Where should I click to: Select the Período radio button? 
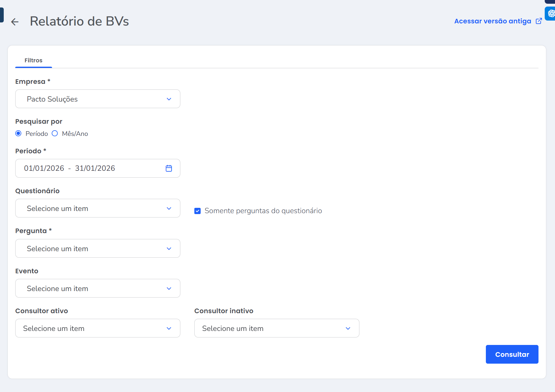[18, 133]
